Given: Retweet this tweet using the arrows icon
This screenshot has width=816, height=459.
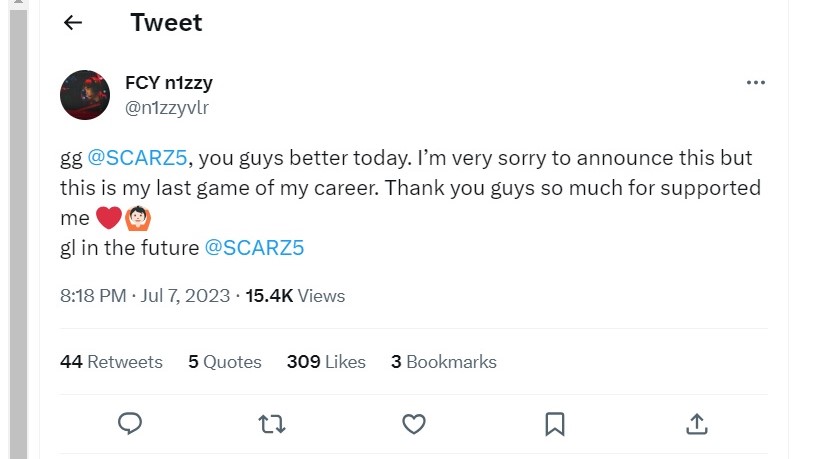Looking at the screenshot, I should click(271, 424).
